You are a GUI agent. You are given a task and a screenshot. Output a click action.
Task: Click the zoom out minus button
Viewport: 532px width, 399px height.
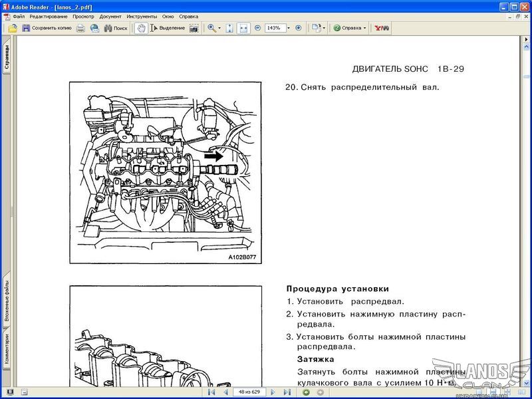click(x=257, y=28)
